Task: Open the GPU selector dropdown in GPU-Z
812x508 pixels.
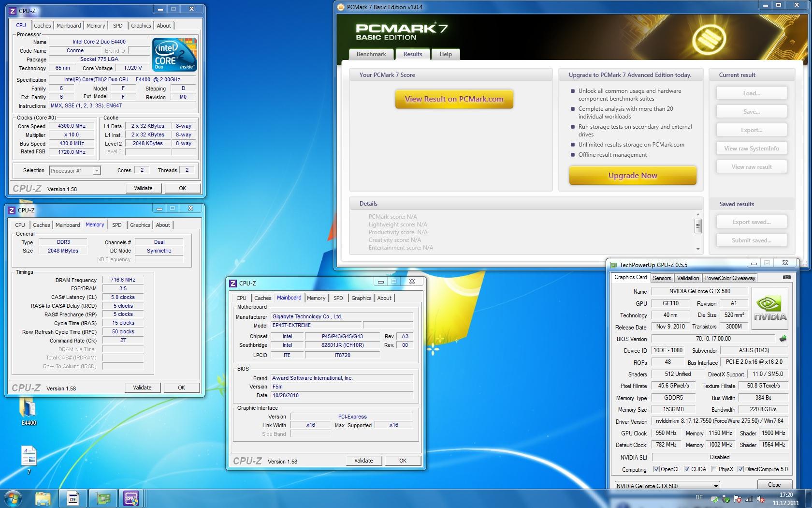Action: pyautogui.click(x=667, y=486)
